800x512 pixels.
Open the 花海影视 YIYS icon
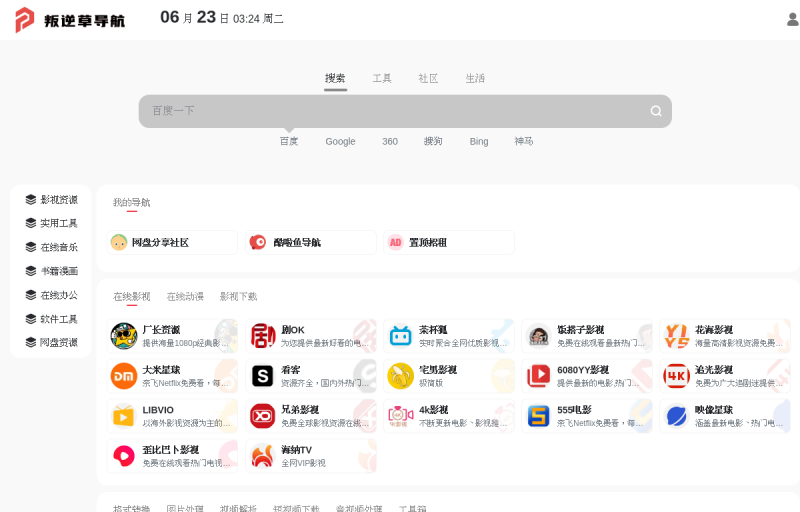pyautogui.click(x=677, y=336)
